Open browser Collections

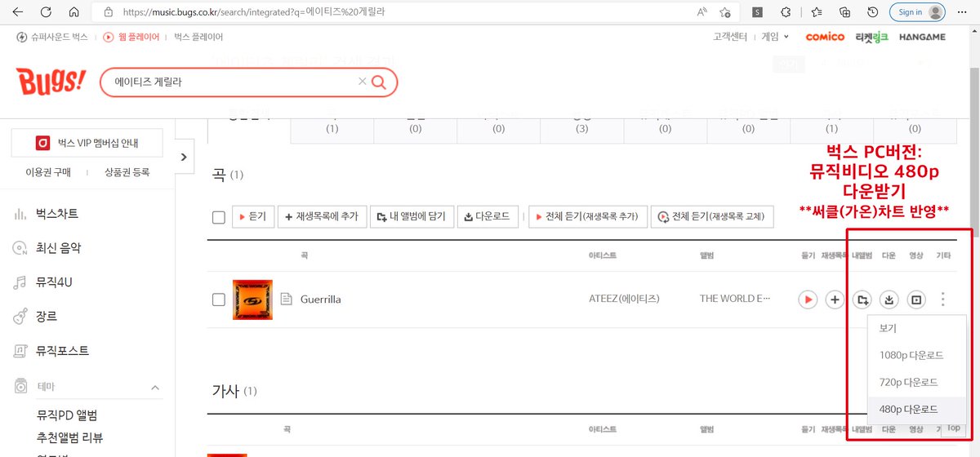click(845, 12)
